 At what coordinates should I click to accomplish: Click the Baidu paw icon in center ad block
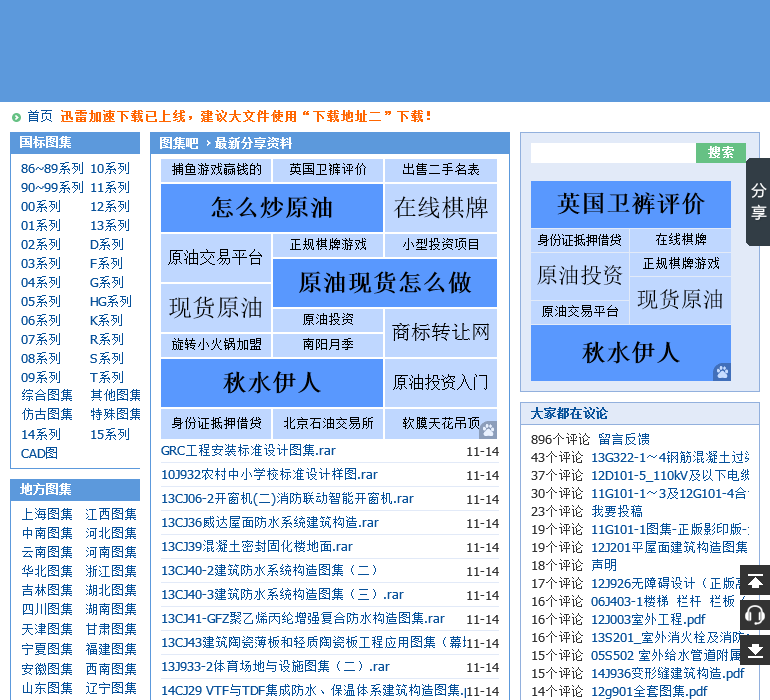[x=488, y=430]
